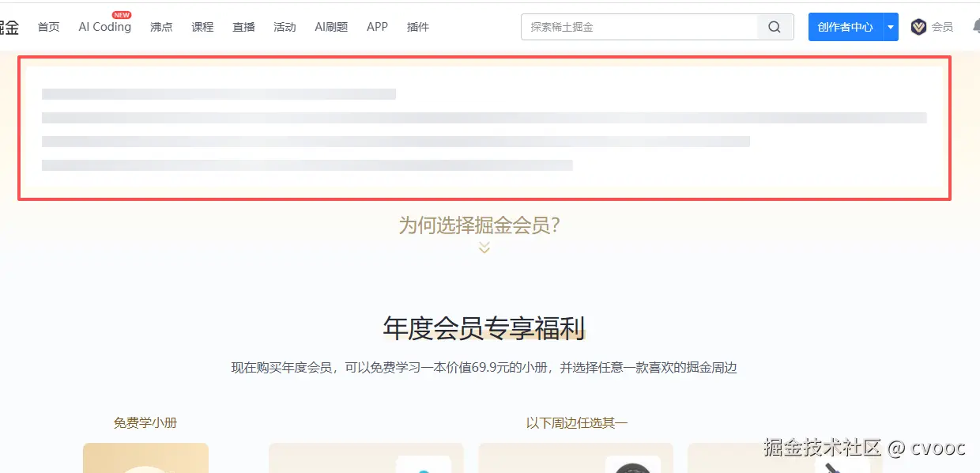
Task: Click the 免费学小册 booklet thumbnail
Action: click(x=145, y=459)
